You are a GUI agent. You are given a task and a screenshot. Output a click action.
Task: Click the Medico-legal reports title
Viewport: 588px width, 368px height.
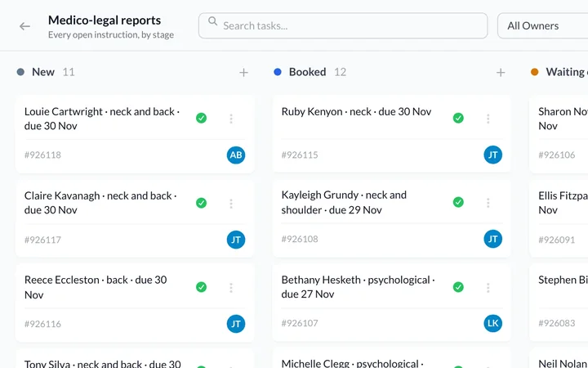coord(105,20)
